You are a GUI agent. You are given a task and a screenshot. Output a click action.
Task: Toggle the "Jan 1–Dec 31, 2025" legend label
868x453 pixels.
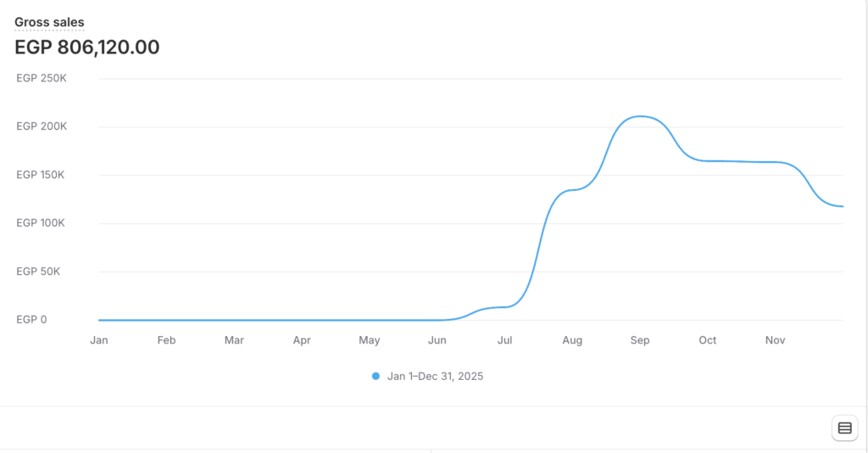click(435, 376)
